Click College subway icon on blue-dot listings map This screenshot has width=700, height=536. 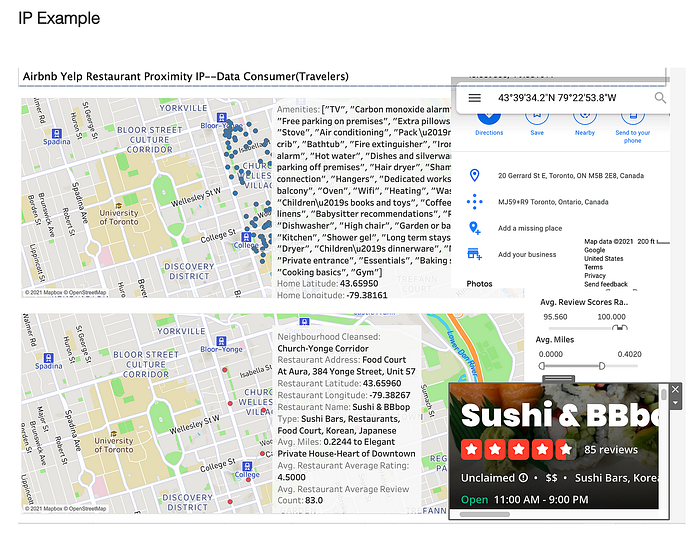click(246, 237)
